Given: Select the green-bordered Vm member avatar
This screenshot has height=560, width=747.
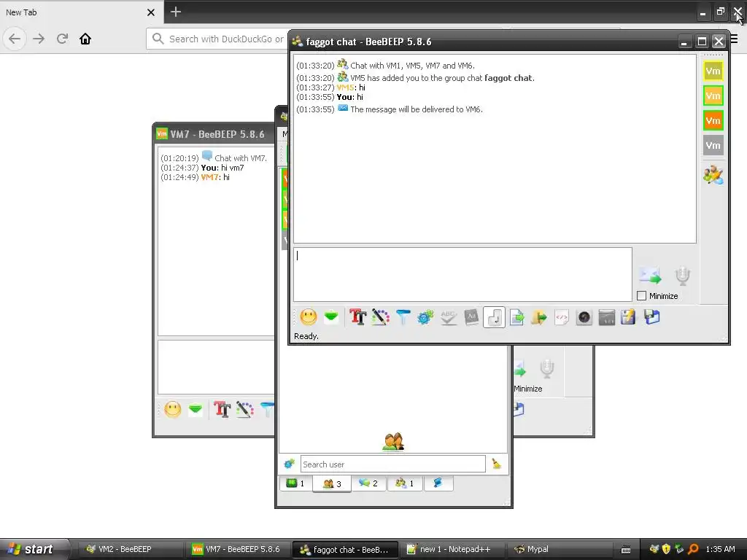Looking at the screenshot, I should [x=713, y=96].
